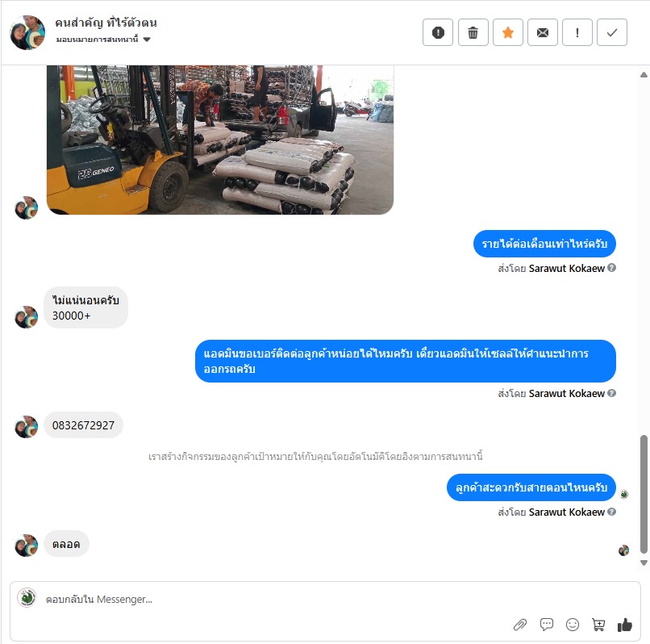
Task: Mark conversation unread via the envelope icon
Action: tap(543, 32)
